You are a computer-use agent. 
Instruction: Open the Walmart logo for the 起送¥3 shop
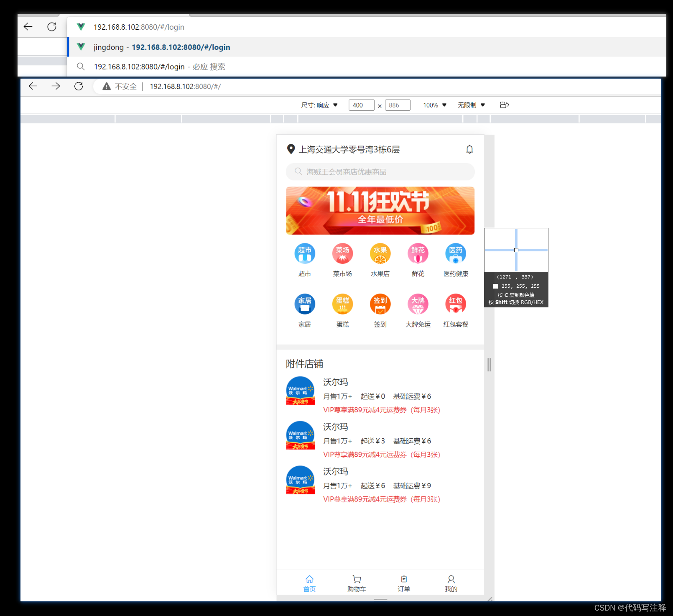coord(300,435)
